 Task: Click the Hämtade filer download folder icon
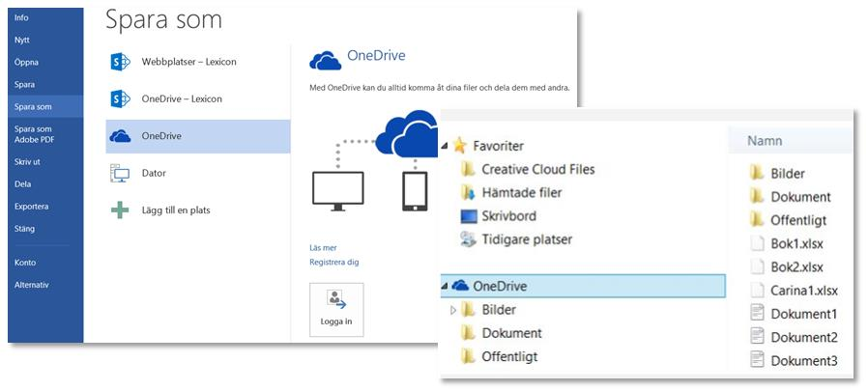coord(469,192)
